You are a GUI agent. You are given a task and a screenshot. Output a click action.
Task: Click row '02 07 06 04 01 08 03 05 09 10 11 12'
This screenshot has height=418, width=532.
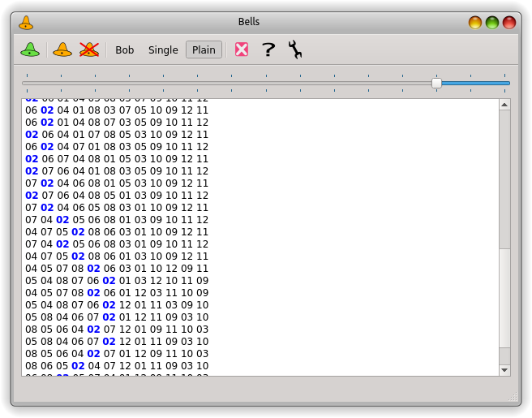(117, 171)
